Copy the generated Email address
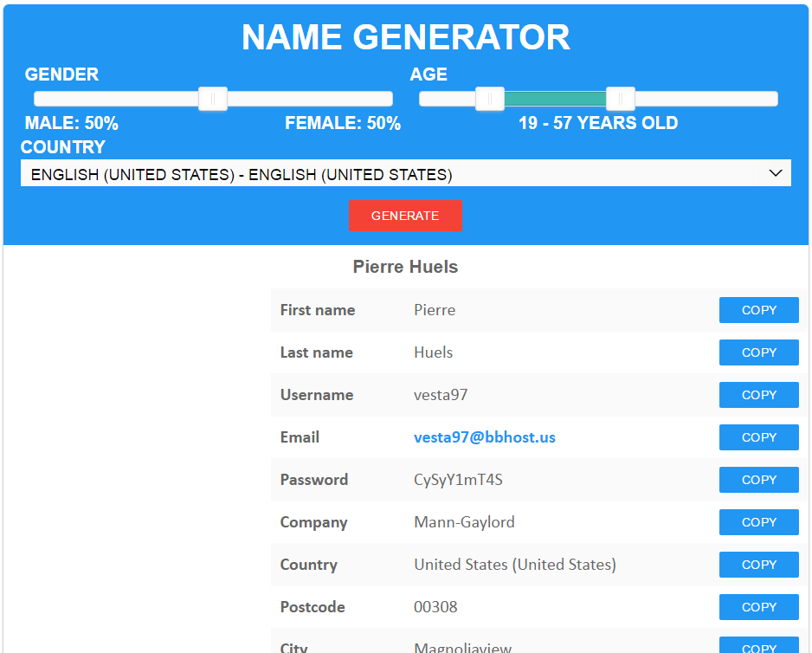812x653 pixels. tap(758, 437)
